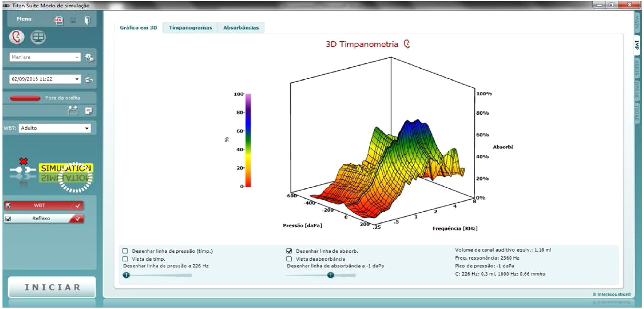Screen dimensions: 644x309
Task: Click the PDF print report icon
Action: [x=58, y=20]
